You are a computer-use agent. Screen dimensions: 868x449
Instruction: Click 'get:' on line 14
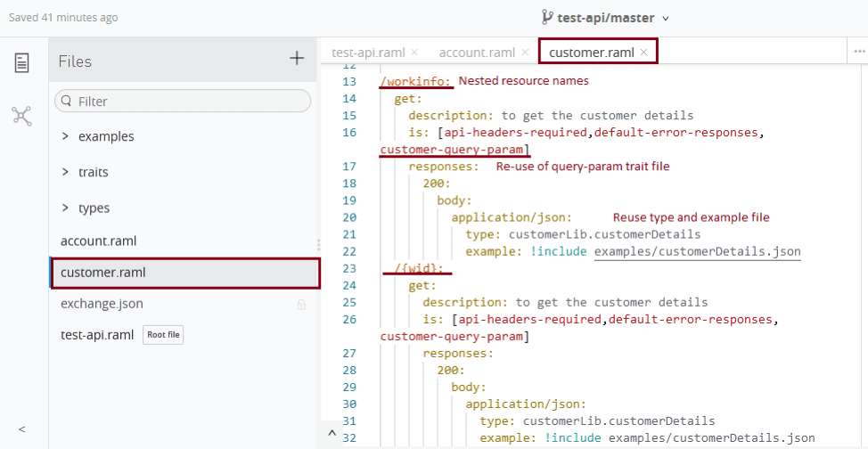click(408, 99)
